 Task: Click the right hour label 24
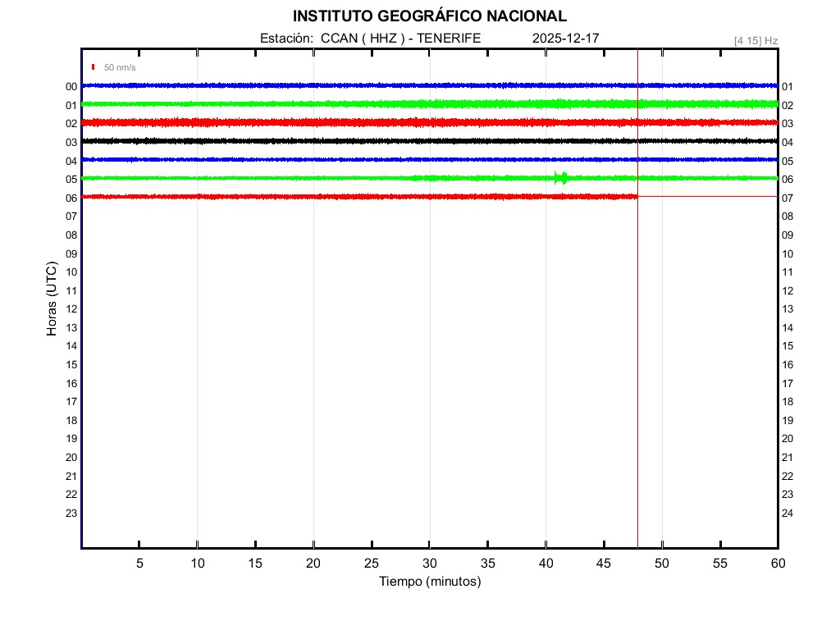point(787,514)
